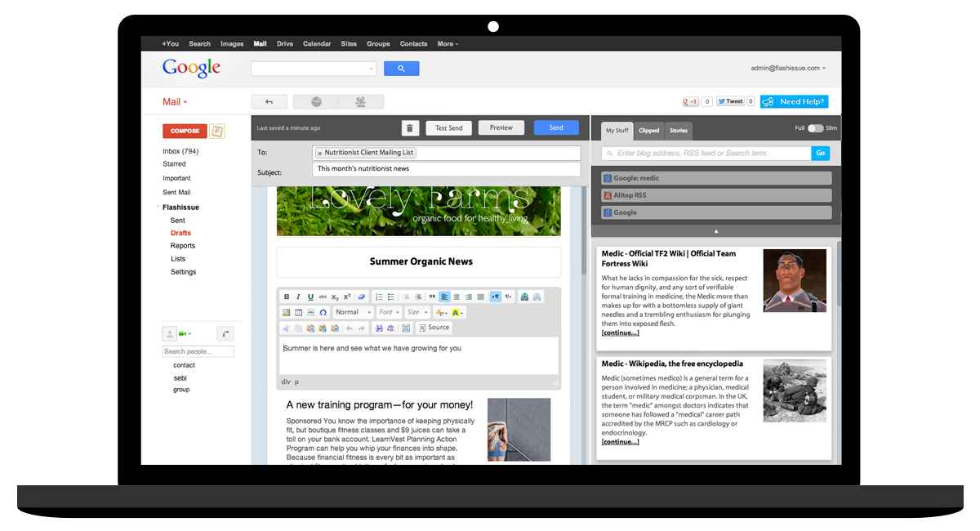The image size is (980, 531).
Task: Click the Subject input field
Action: (x=447, y=169)
